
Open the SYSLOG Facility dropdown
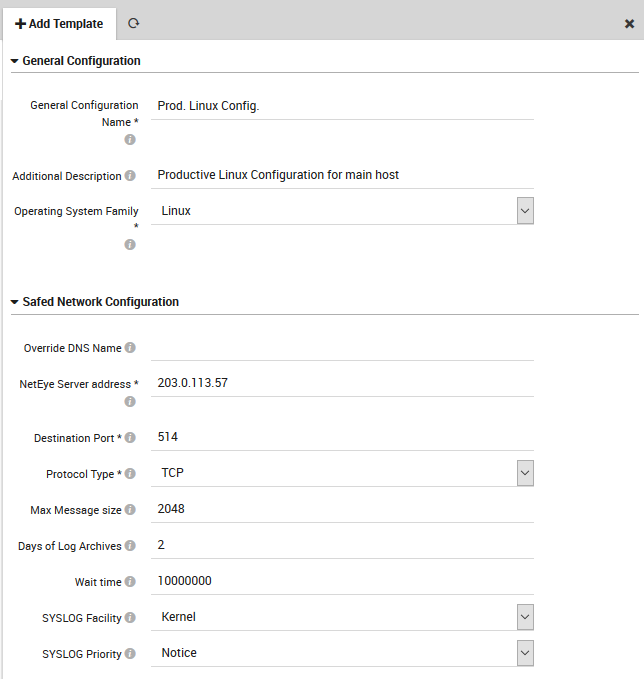525,617
